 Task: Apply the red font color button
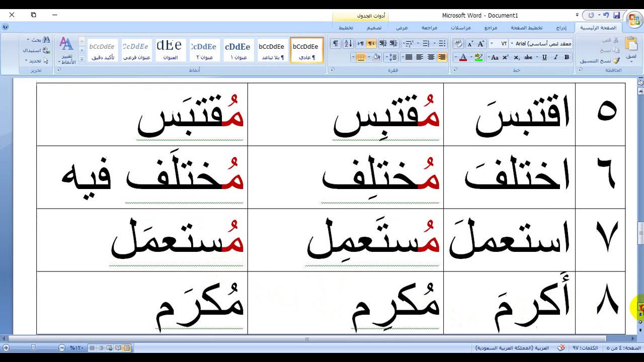point(463,57)
